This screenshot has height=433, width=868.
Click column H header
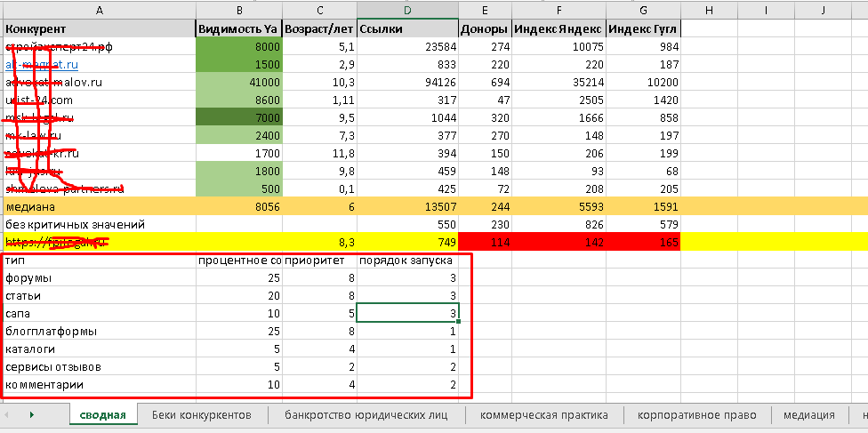[x=708, y=9]
